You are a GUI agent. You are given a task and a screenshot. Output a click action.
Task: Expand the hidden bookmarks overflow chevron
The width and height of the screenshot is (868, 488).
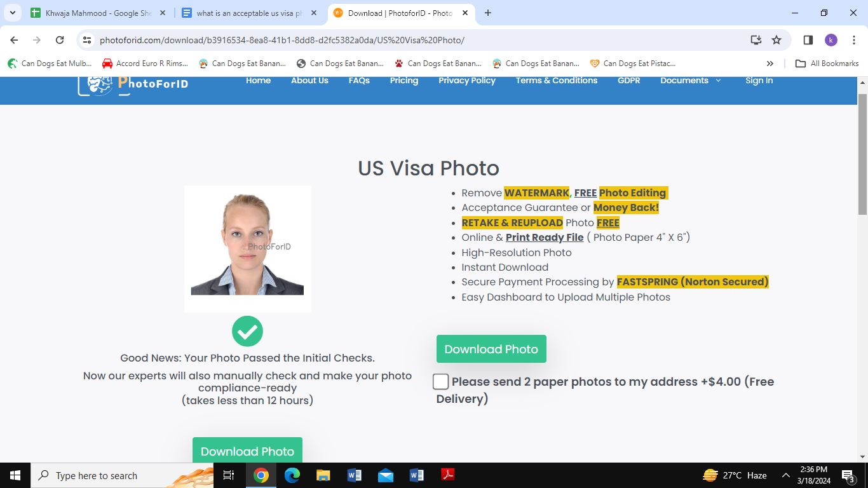tap(770, 64)
